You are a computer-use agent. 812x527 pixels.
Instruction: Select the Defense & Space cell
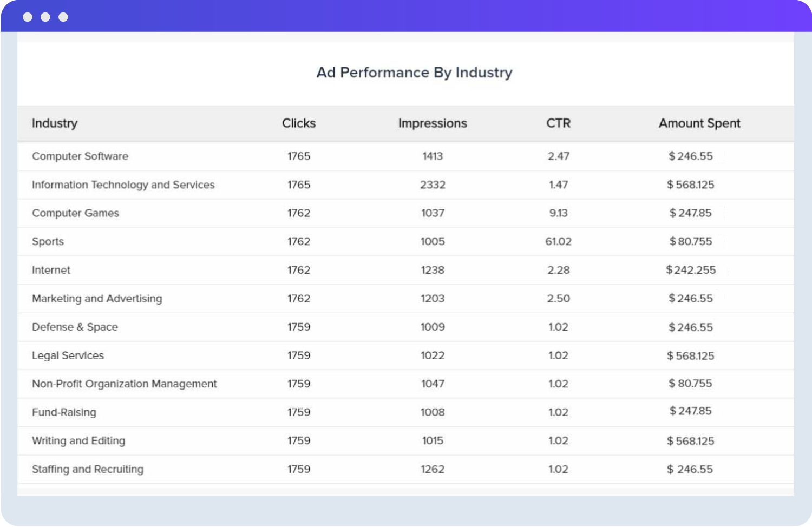click(75, 327)
